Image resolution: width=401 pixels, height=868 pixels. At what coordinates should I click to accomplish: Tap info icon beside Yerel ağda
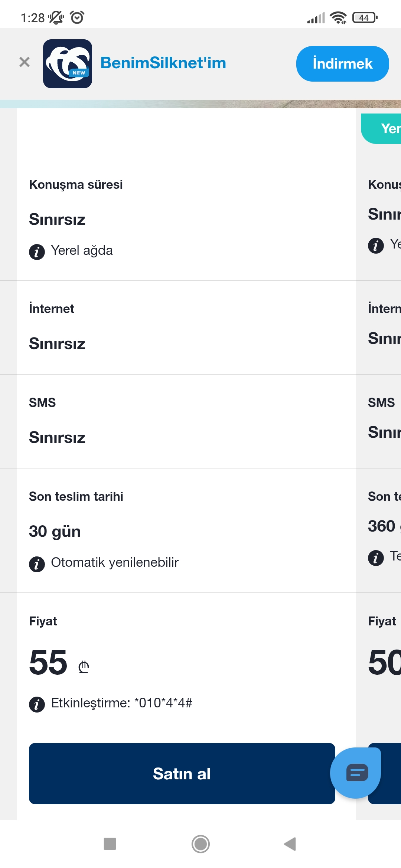37,252
